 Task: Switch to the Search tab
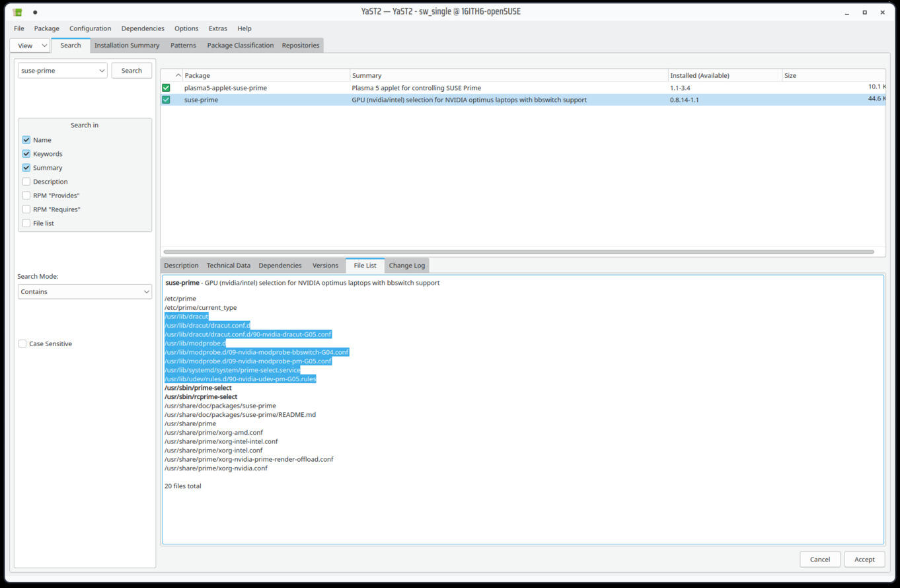[x=71, y=45]
